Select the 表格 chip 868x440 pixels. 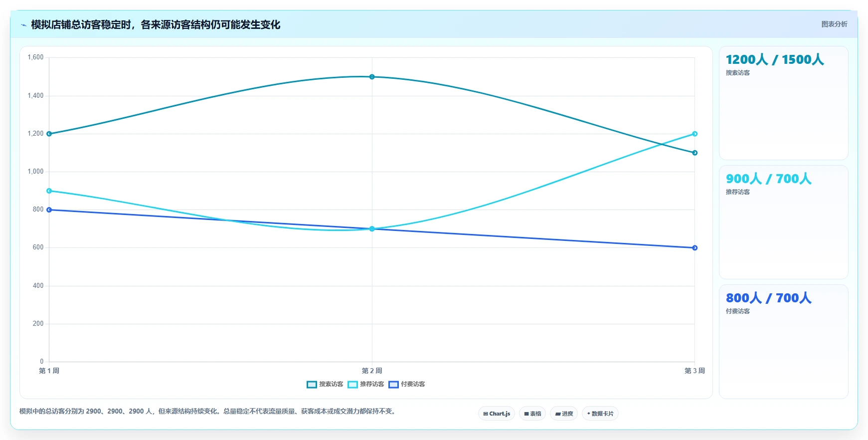532,414
